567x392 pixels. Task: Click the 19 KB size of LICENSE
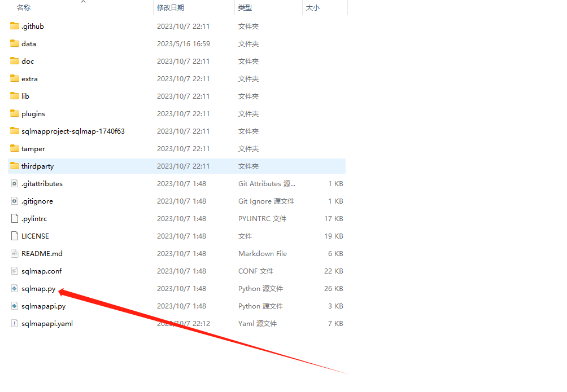click(x=333, y=236)
